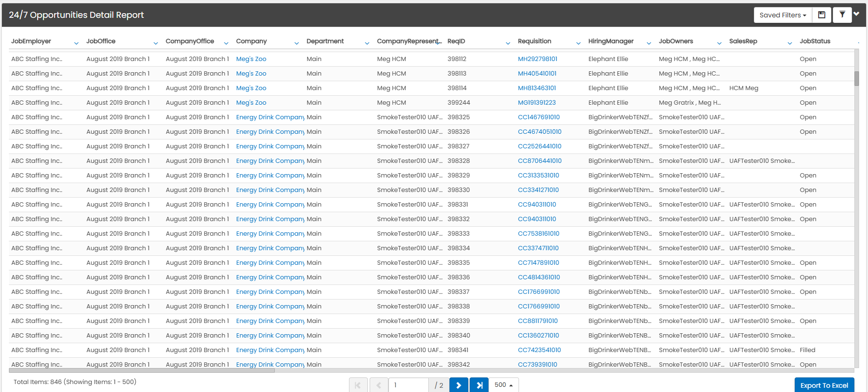
Task: Open Requisition column dropdown arrow
Action: pos(579,43)
